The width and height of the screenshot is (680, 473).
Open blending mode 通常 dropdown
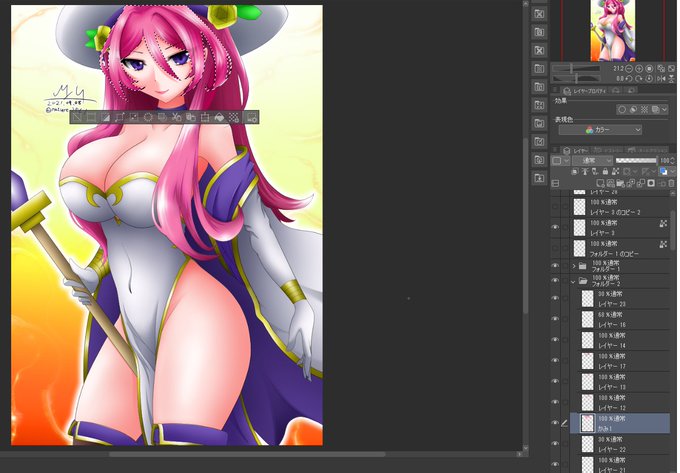coord(592,160)
